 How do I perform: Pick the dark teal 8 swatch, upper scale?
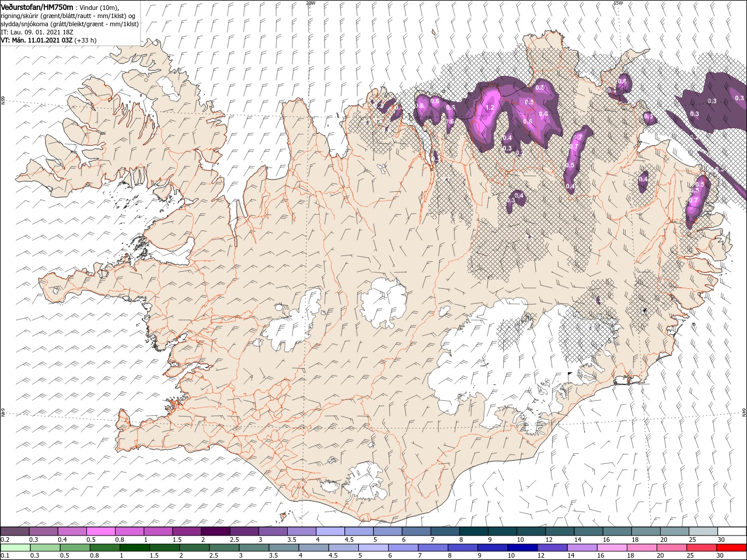[x=474, y=531]
